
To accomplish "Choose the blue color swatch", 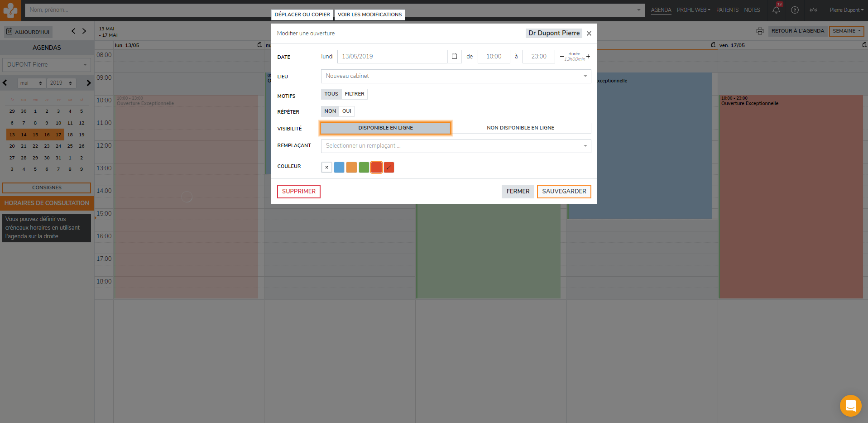I will (339, 168).
